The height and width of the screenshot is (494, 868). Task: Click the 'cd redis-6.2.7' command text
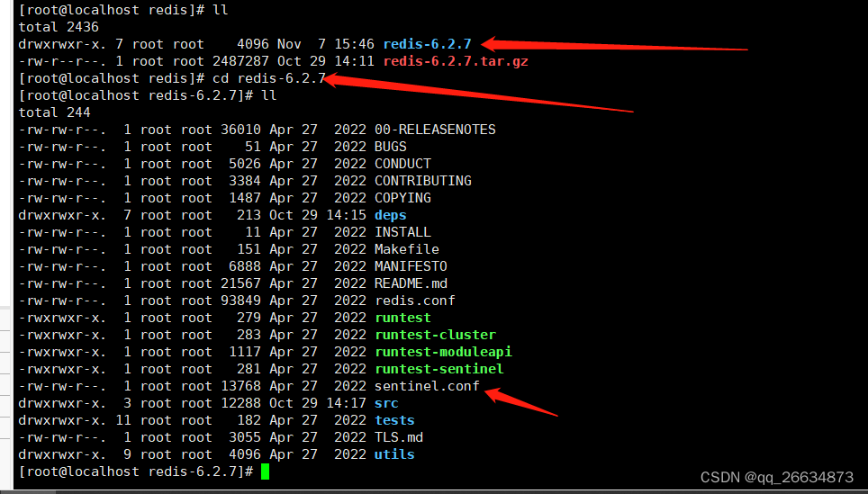tap(269, 78)
